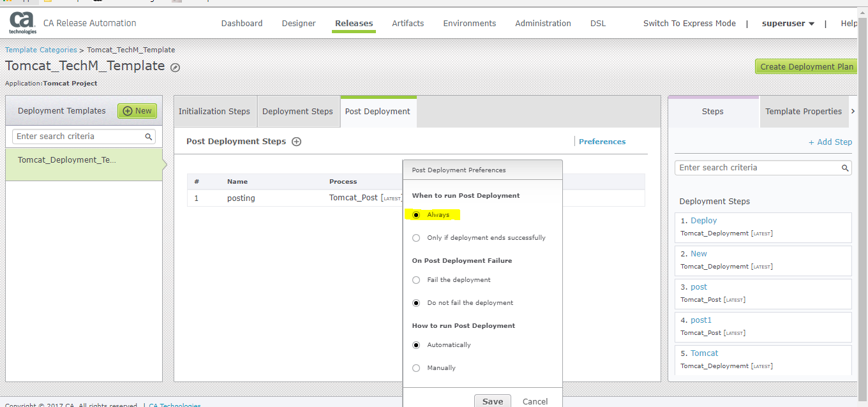
Task: Select Manually run option
Action: [416, 368]
